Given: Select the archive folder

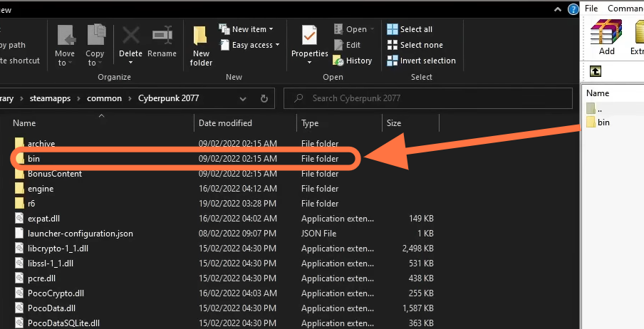Looking at the screenshot, I should (x=41, y=143).
